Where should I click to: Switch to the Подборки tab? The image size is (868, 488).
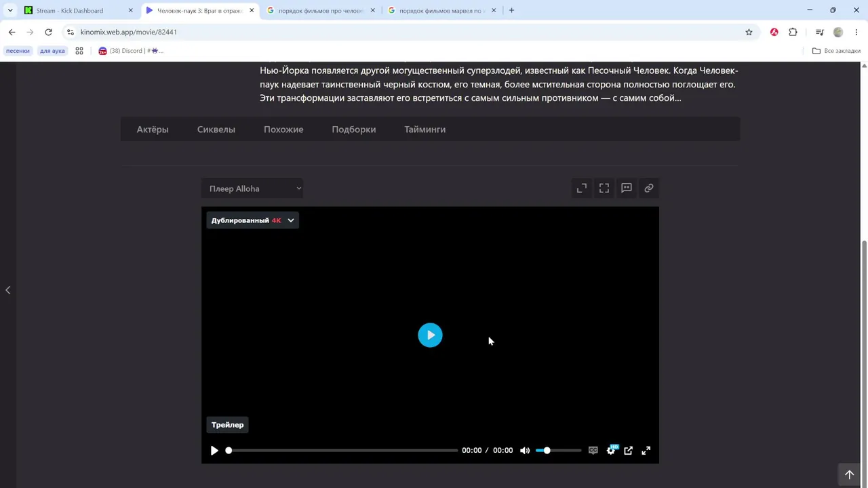[353, 129]
